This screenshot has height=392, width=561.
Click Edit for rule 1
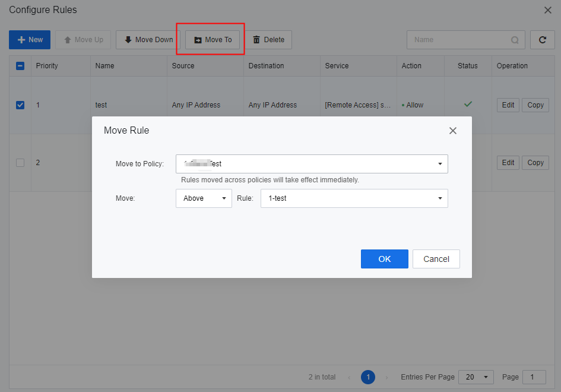tap(508, 105)
